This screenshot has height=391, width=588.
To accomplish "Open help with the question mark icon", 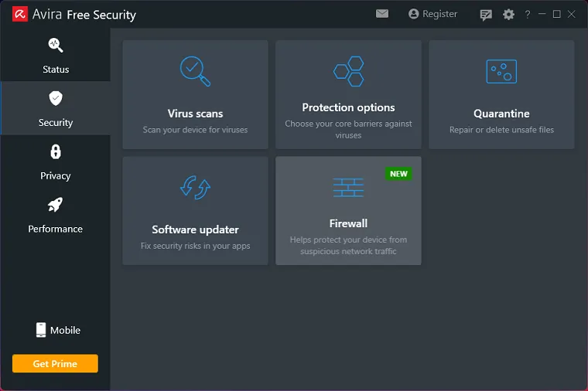I will pyautogui.click(x=528, y=15).
